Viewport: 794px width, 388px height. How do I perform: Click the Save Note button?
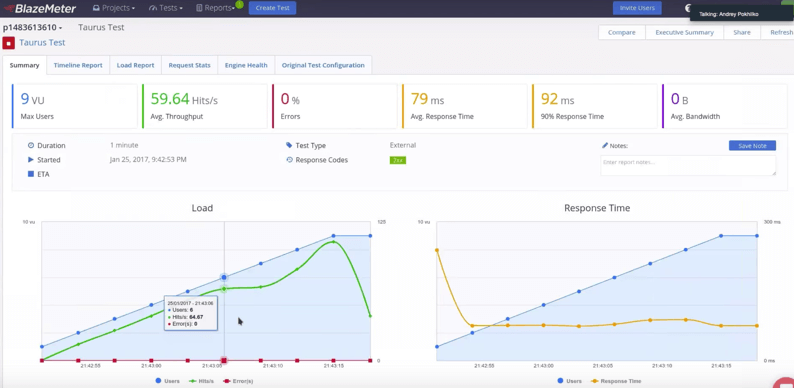[x=752, y=145]
